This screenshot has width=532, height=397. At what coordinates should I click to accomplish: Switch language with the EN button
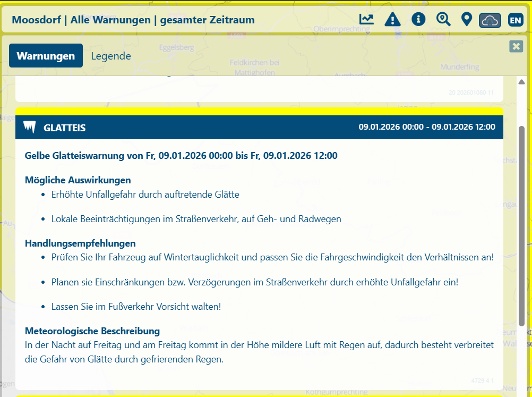(516, 20)
